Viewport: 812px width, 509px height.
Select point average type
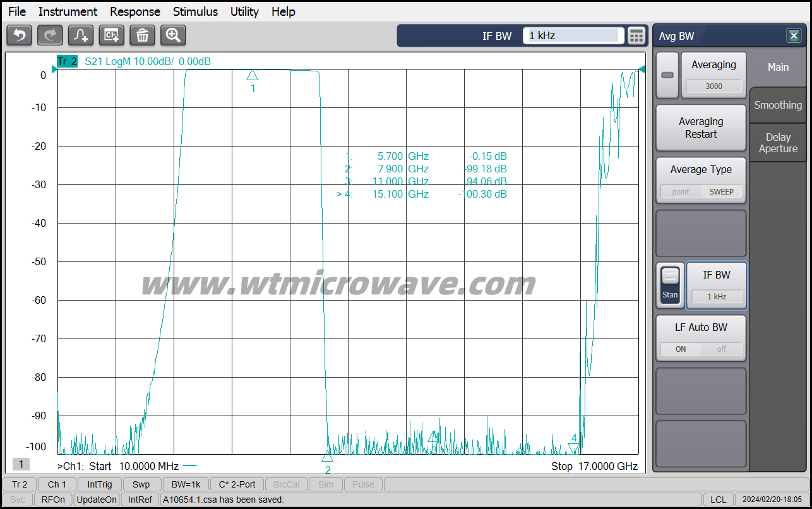point(681,191)
